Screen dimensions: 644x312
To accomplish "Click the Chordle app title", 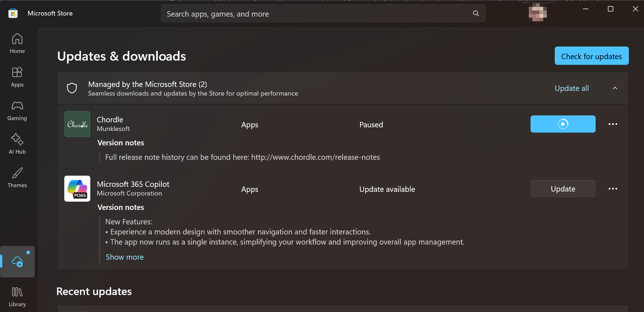I will (110, 120).
